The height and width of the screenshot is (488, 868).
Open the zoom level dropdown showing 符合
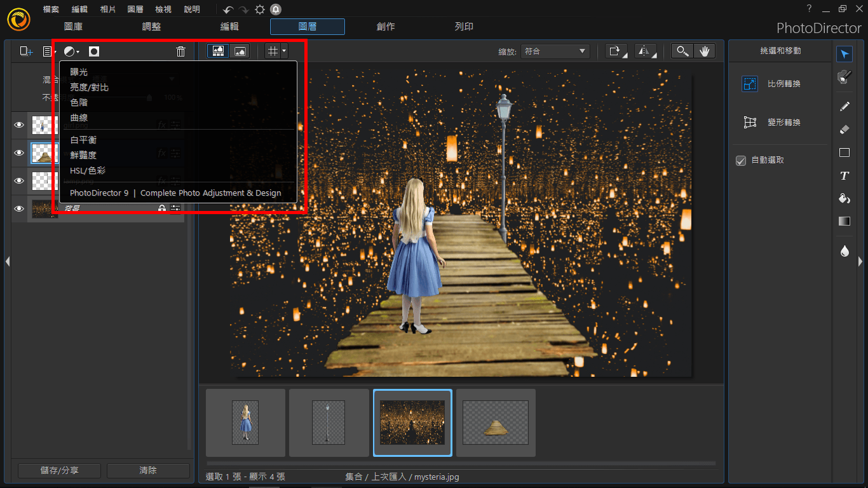pos(555,51)
